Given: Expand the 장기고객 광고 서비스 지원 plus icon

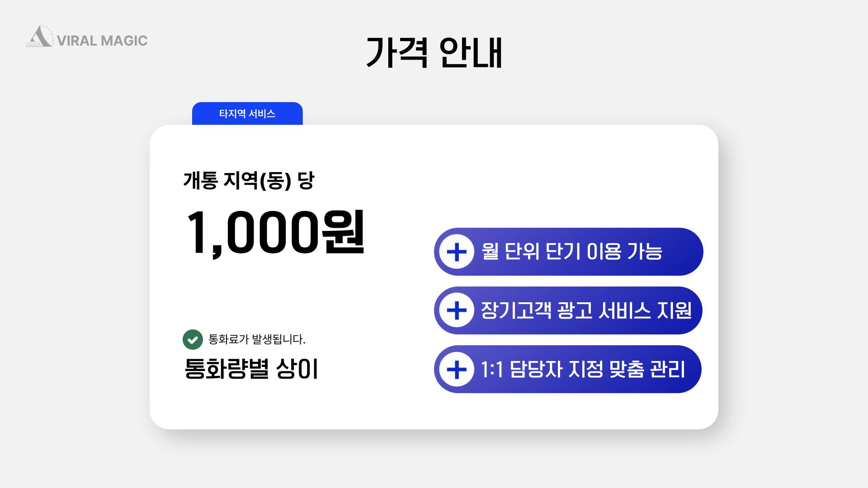Looking at the screenshot, I should 457,310.
